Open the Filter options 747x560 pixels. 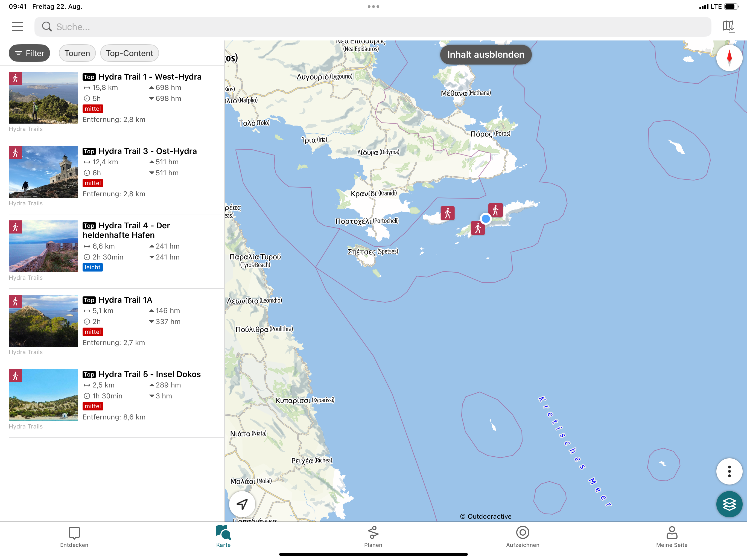(x=29, y=53)
